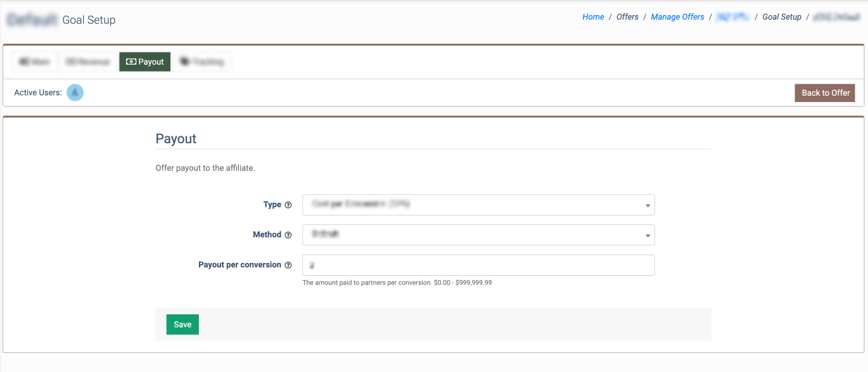Save the payout settings
This screenshot has height=372, width=868.
(182, 324)
